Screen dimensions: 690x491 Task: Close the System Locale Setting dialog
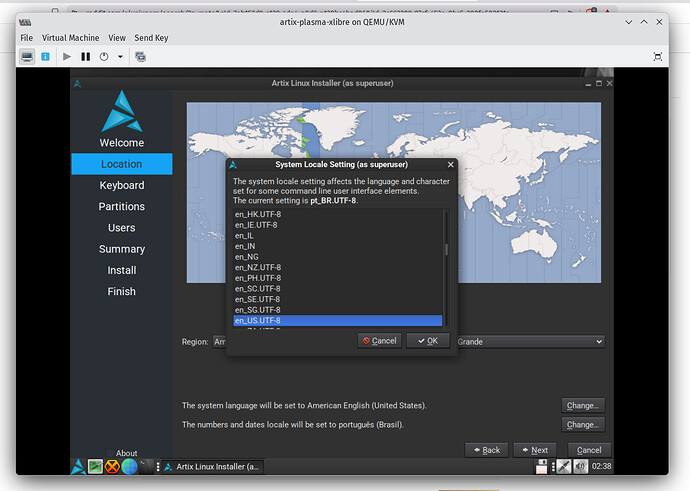pyautogui.click(x=450, y=165)
